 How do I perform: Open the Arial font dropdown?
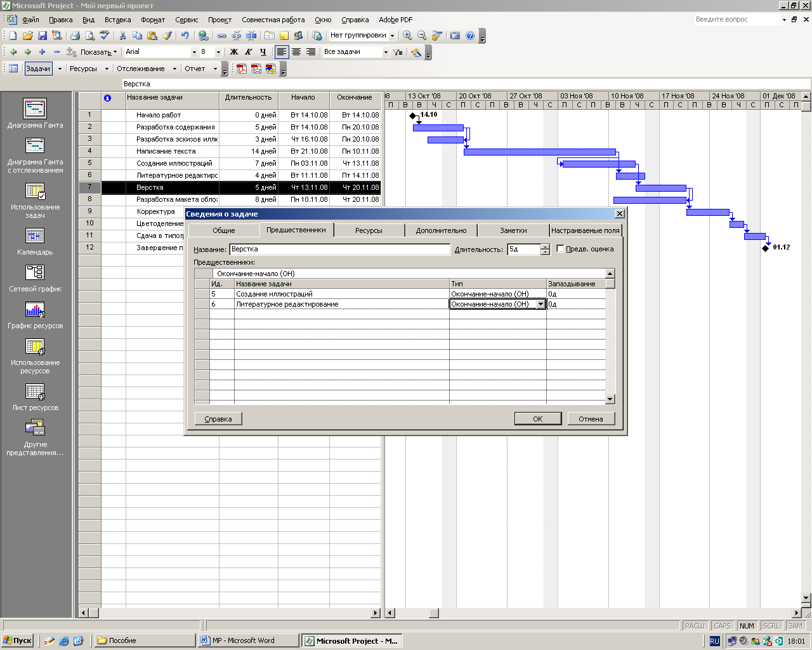tap(194, 52)
